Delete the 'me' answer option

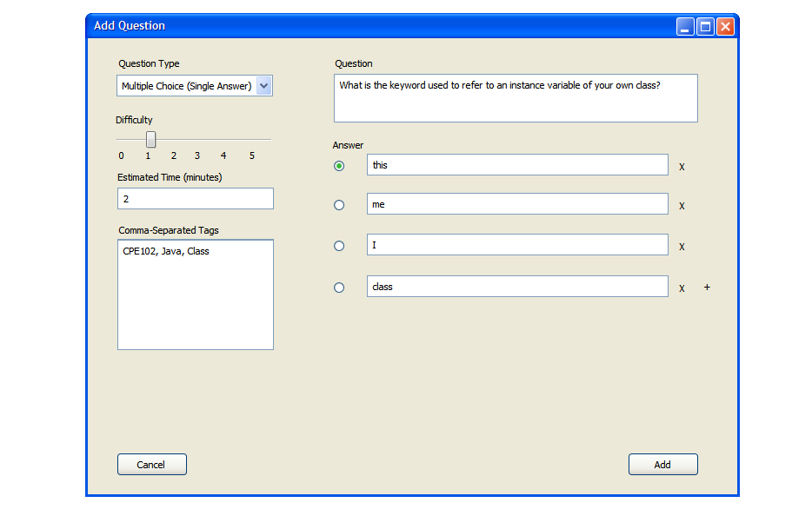(682, 207)
